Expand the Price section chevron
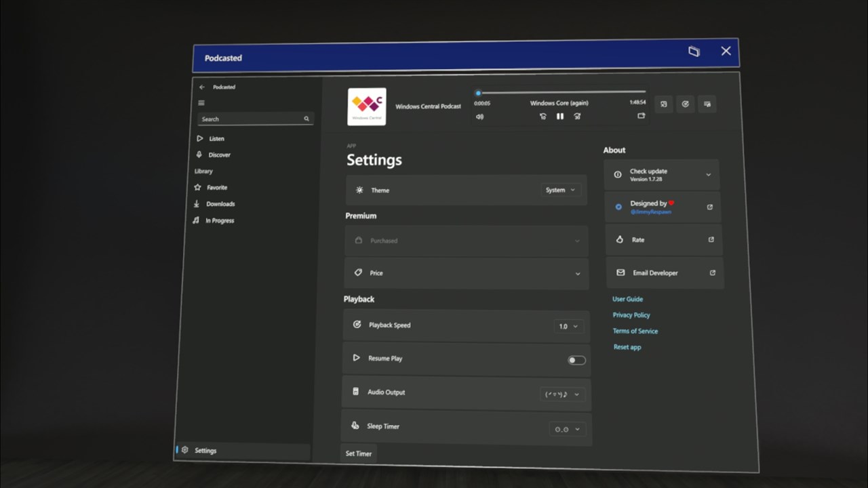 pos(578,274)
